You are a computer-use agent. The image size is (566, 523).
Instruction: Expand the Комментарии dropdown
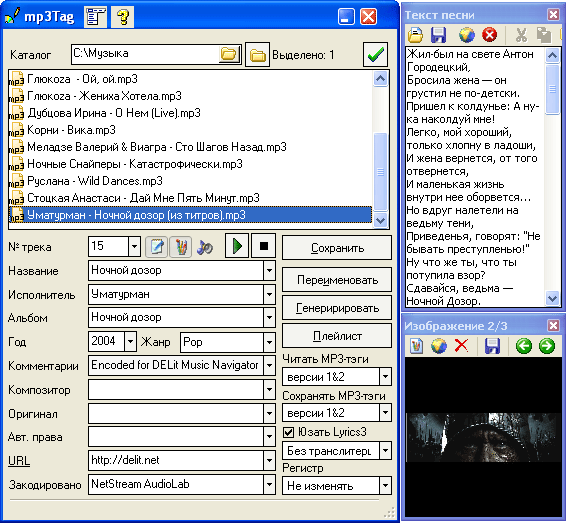pyautogui.click(x=269, y=365)
